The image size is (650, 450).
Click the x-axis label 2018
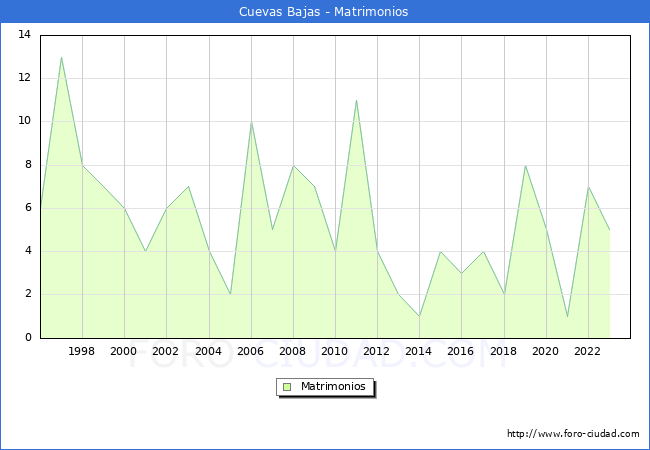tap(504, 351)
